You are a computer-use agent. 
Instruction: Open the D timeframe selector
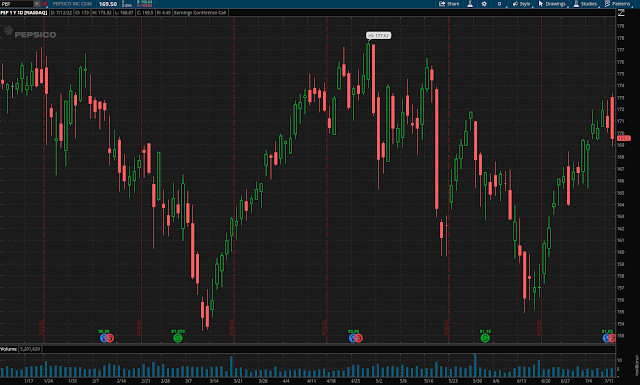tap(500, 4)
